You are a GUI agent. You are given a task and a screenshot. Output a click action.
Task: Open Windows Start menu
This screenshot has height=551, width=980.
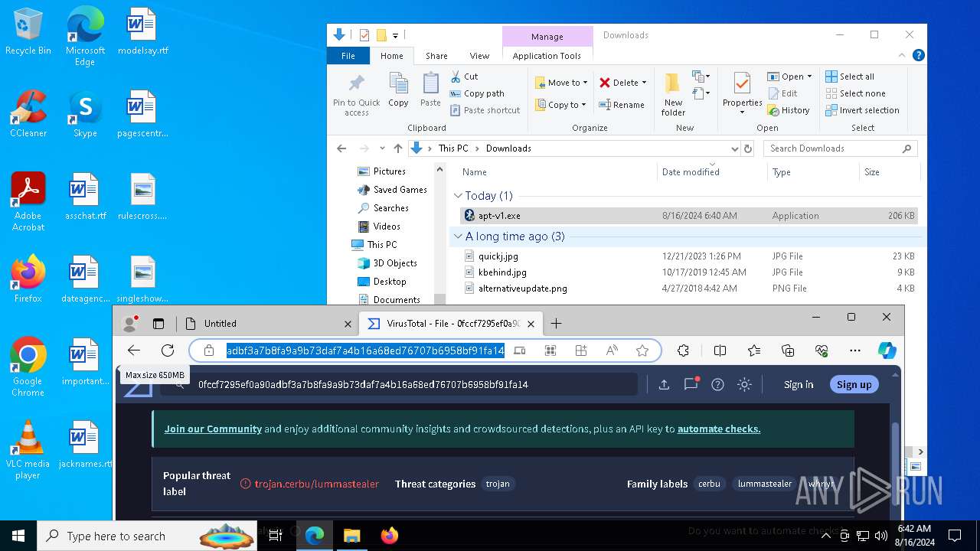tap(18, 536)
